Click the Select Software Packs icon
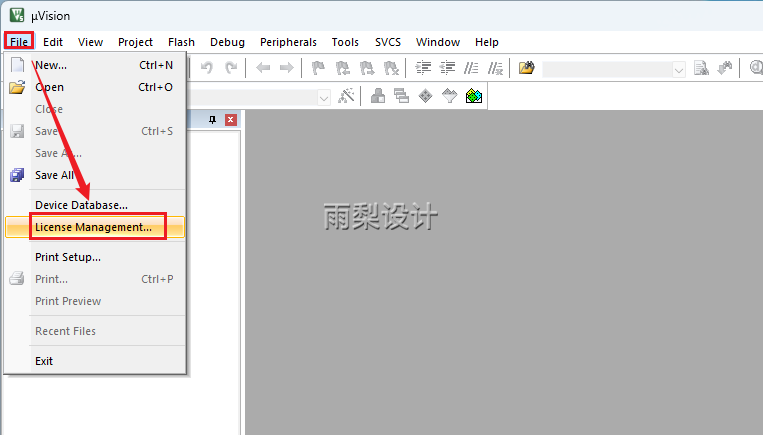Image resolution: width=763 pixels, height=435 pixels. pyautogui.click(x=450, y=96)
